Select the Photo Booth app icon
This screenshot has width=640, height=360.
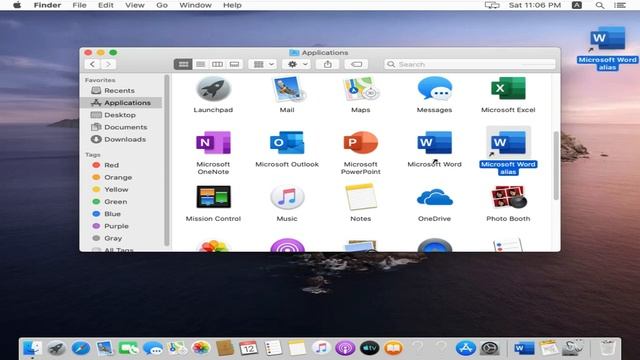tap(508, 197)
